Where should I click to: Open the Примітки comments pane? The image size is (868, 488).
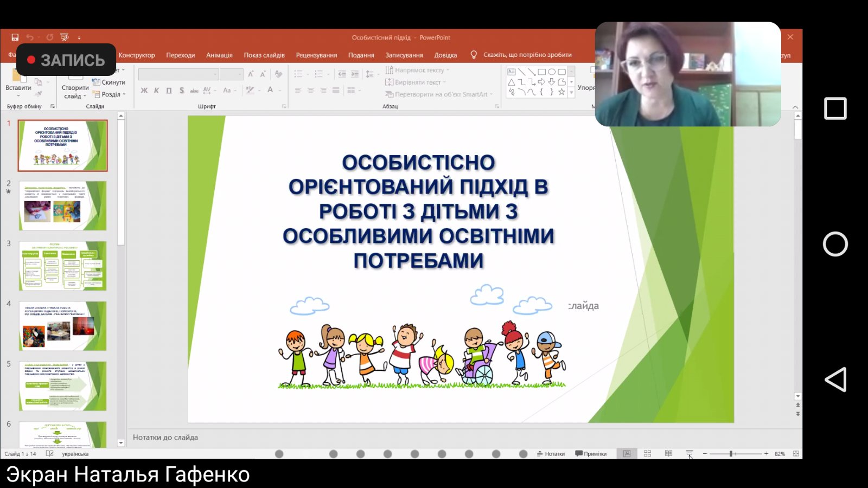point(591,454)
